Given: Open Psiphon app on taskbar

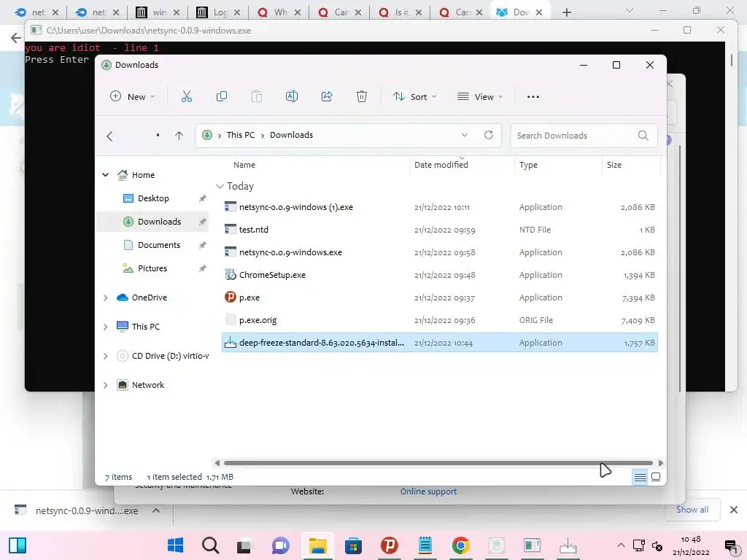Looking at the screenshot, I should coord(390,545).
